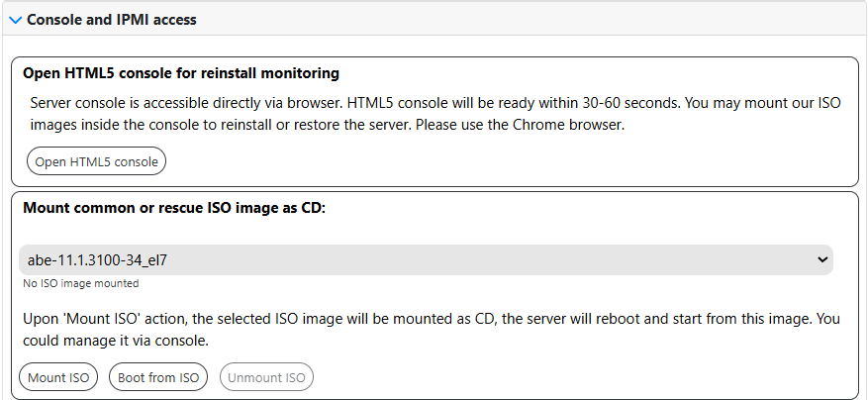
Task: Open the HTML5 console
Action: pyautogui.click(x=96, y=161)
